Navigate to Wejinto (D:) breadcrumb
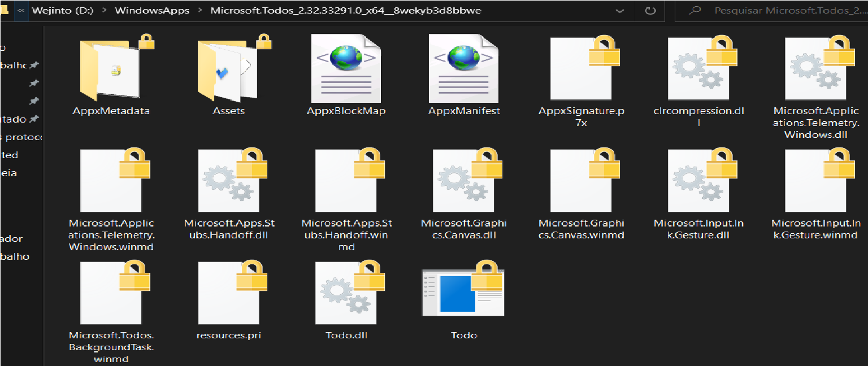The image size is (868, 366). pyautogui.click(x=63, y=11)
